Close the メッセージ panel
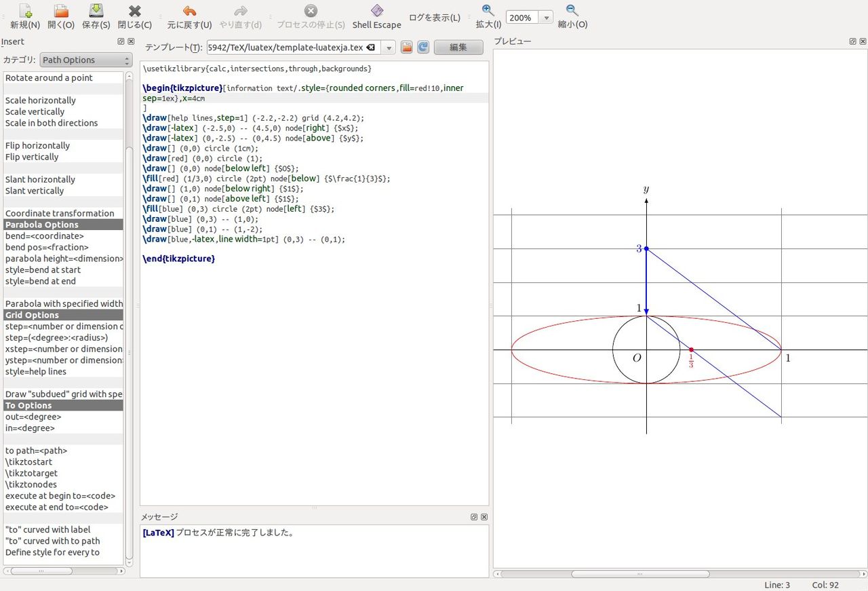The image size is (868, 591). (484, 517)
